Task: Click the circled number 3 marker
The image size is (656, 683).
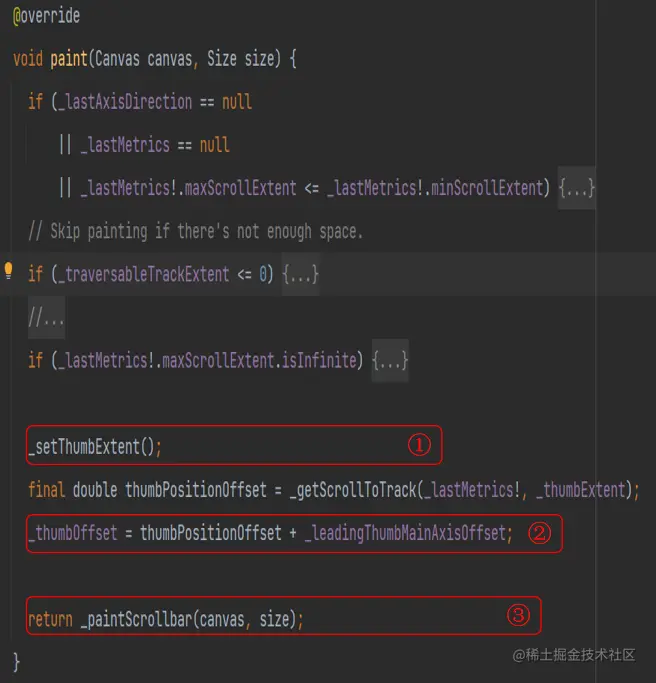Action: click(x=518, y=616)
